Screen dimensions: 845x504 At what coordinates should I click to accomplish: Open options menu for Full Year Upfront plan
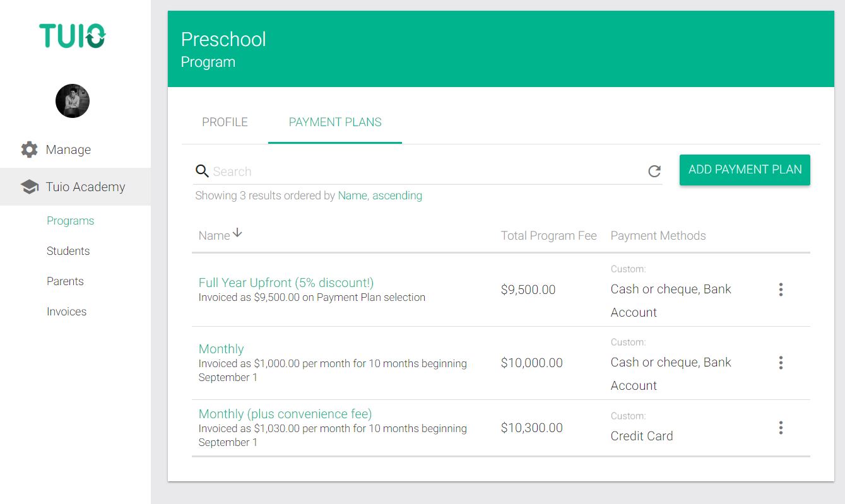[x=781, y=290]
